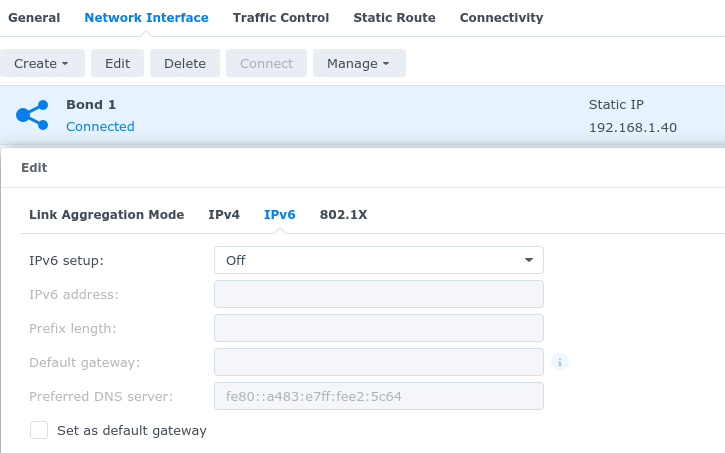725x453 pixels.
Task: Switch to Link Aggregation Mode tab
Action: 107,214
